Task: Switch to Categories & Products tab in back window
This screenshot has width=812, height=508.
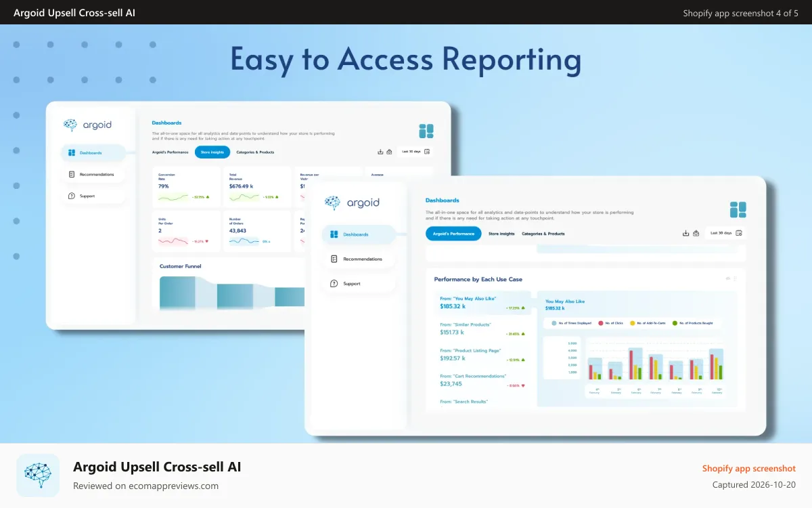Action: click(255, 152)
